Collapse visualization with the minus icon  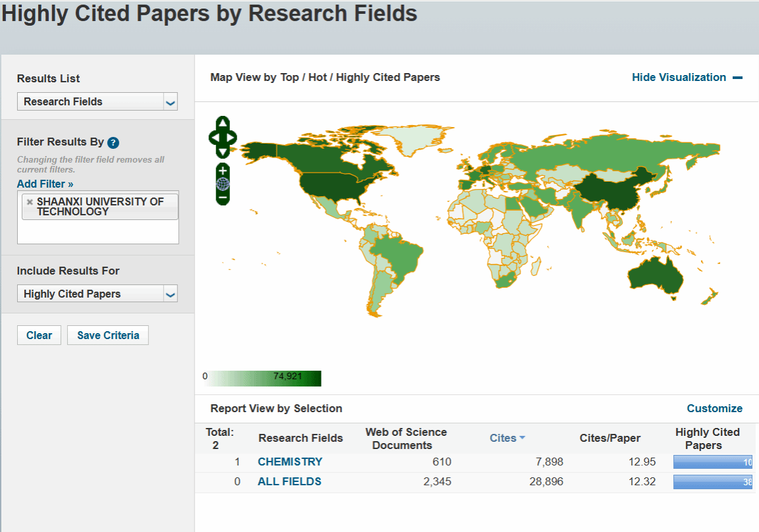[x=738, y=78]
